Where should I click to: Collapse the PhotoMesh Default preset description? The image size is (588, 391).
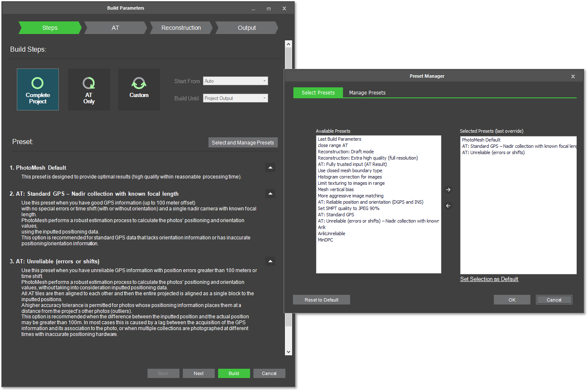[x=270, y=168]
